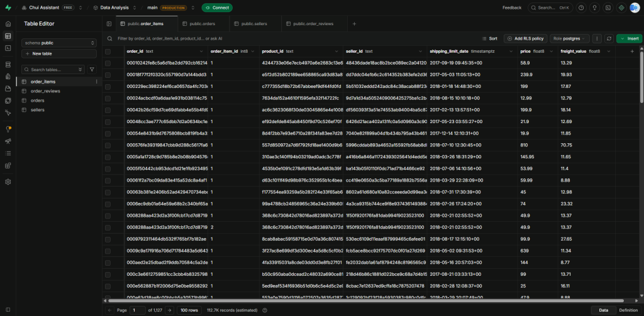Open order_id column header dropdown arrow
Screen dimensions: 644x316
click(x=201, y=52)
